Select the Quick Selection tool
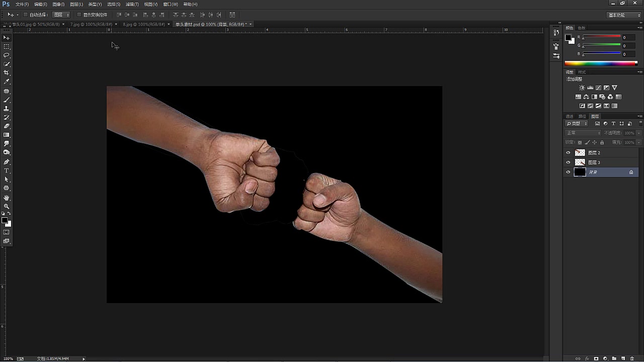The width and height of the screenshot is (644, 362). point(7,64)
